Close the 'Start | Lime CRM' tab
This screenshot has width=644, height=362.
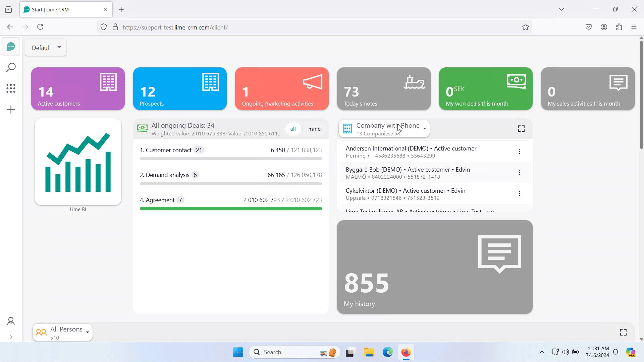[x=105, y=9]
